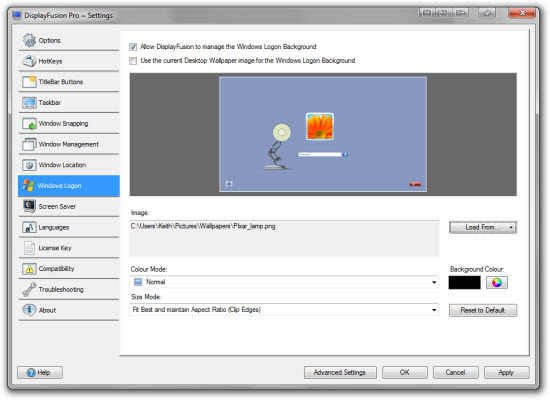Screen dimensions: 550x400
Task: Go to TitleBar Buttons settings
Action: (69, 82)
